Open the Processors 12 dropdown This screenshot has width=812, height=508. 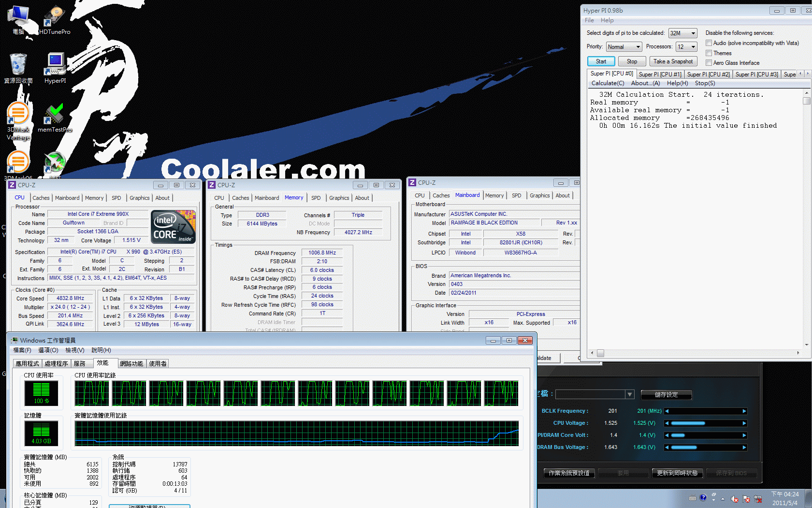click(x=686, y=47)
